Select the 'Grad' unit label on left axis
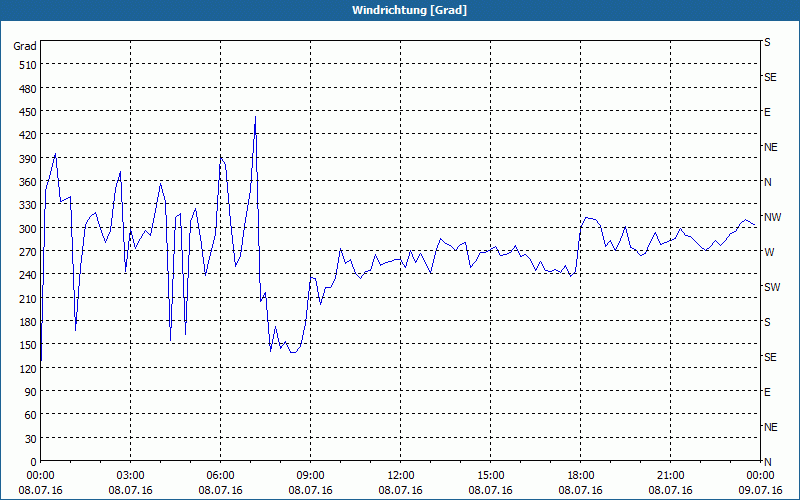This screenshot has height=500, width=800. tap(24, 46)
